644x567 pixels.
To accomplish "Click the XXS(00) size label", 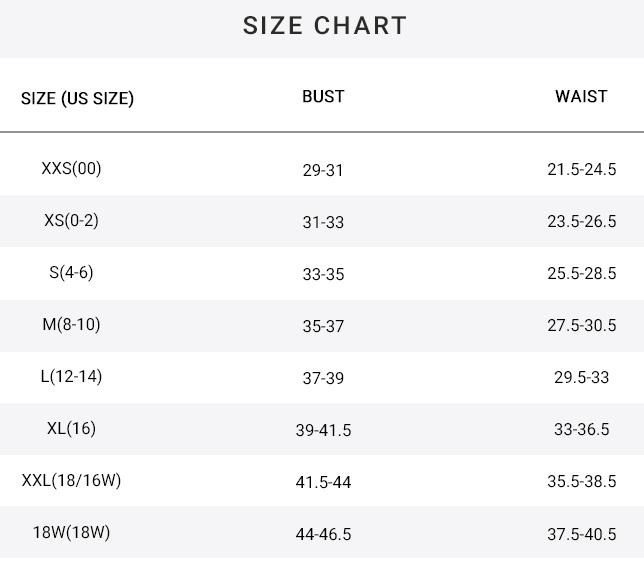I will [x=71, y=168].
